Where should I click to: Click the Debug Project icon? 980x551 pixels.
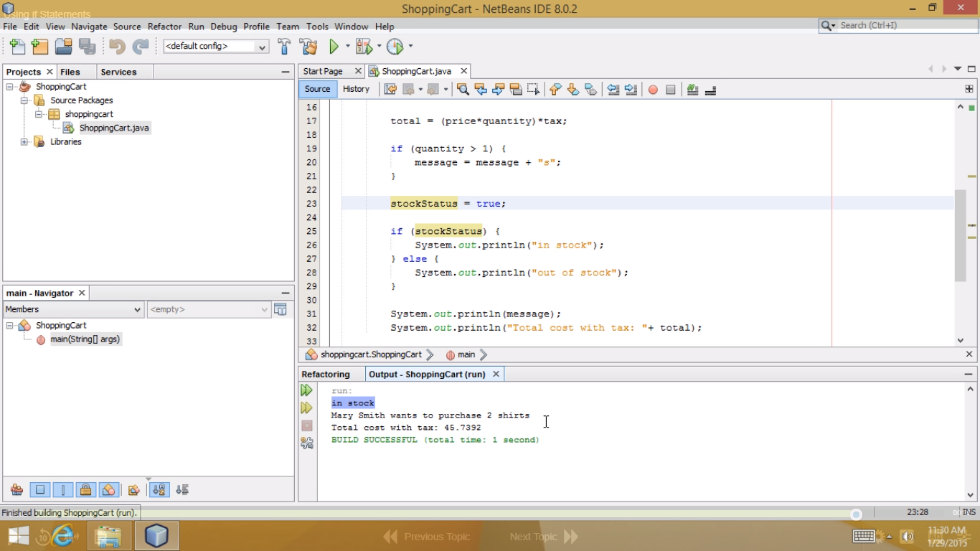point(364,47)
